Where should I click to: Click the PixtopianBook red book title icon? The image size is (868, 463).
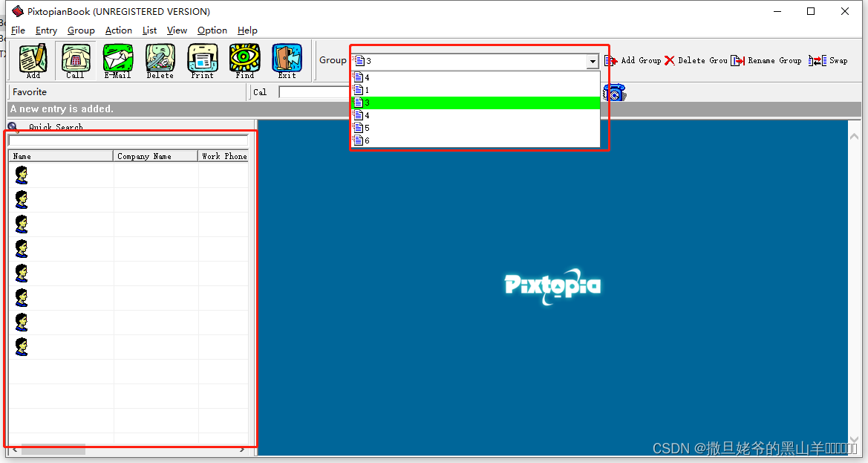tap(18, 11)
